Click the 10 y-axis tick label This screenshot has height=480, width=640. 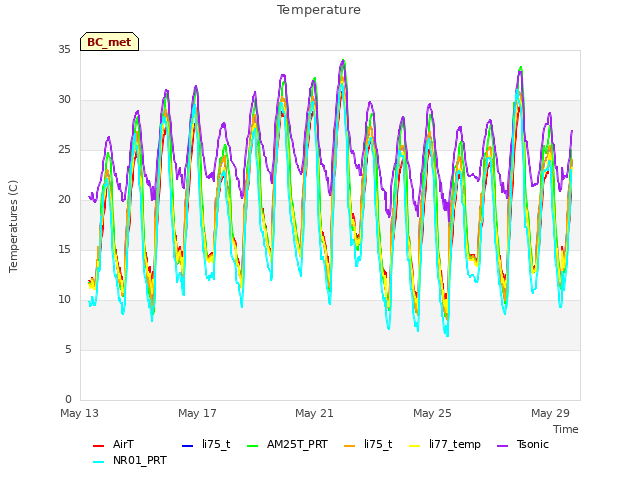[x=64, y=300]
